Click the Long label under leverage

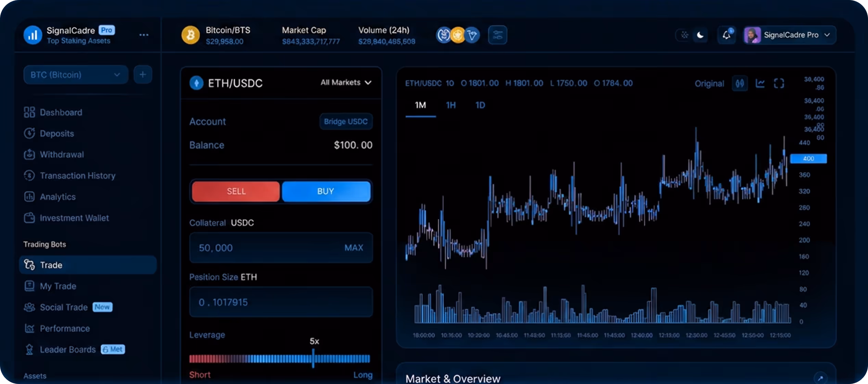[363, 375]
